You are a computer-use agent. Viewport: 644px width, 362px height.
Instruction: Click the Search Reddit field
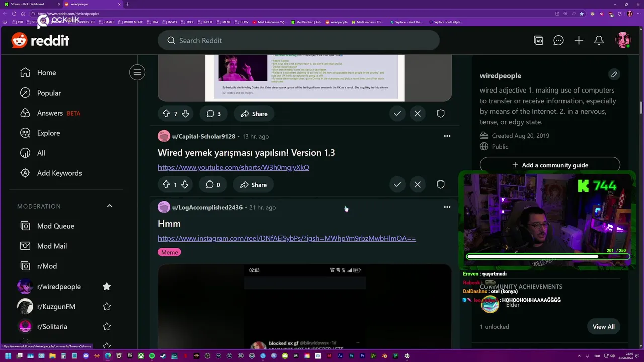[299, 40]
